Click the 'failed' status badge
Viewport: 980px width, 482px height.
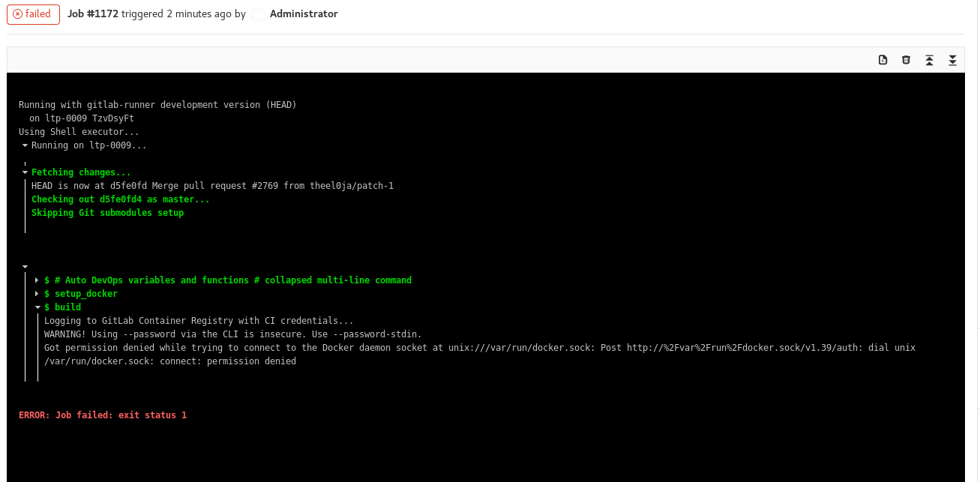(33, 13)
